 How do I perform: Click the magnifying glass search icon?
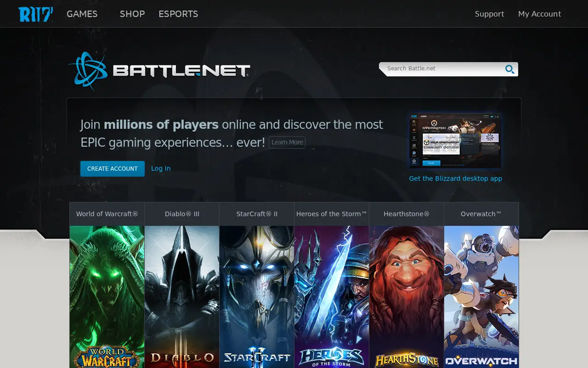coord(509,69)
